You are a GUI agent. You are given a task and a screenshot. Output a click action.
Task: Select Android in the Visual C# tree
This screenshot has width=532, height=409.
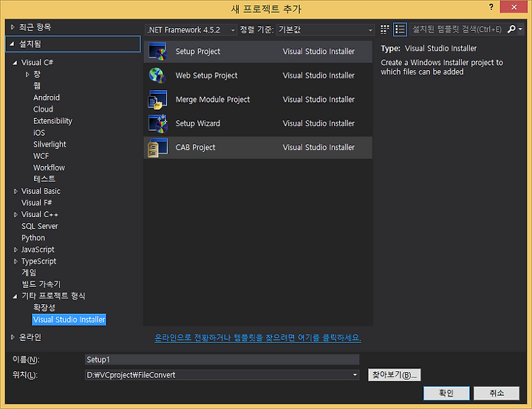[x=47, y=97]
